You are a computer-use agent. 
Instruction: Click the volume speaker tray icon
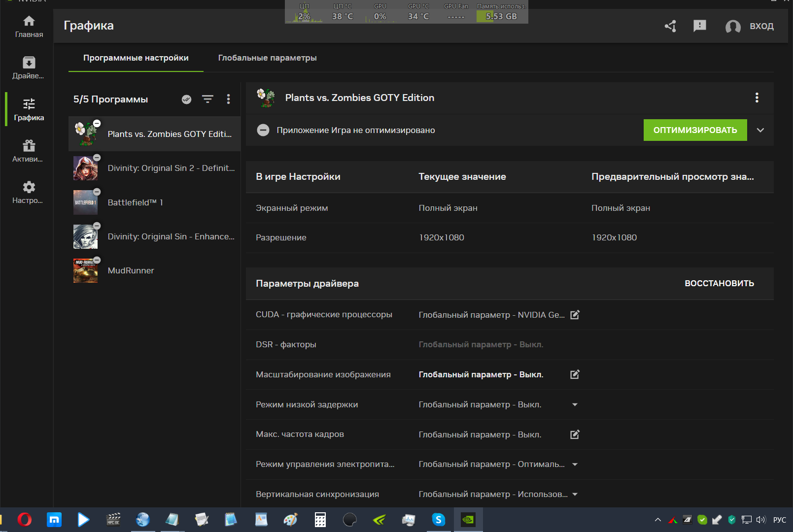pyautogui.click(x=761, y=520)
